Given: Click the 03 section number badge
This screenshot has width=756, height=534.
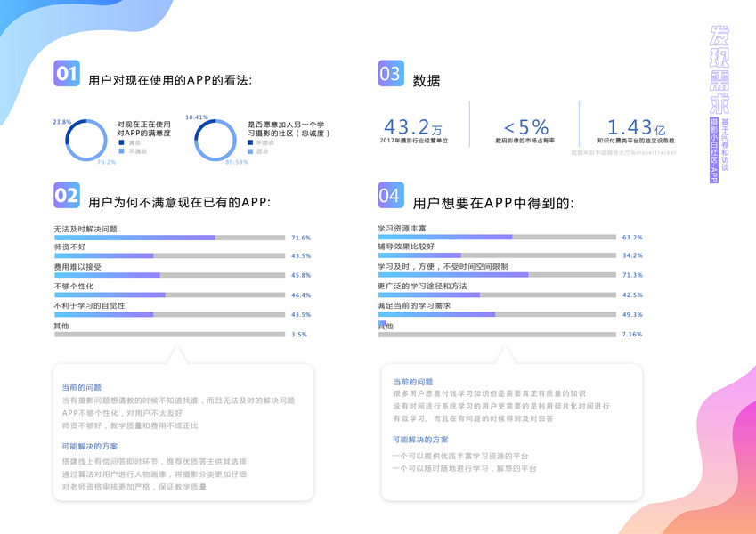Looking at the screenshot, I should pyautogui.click(x=391, y=73).
